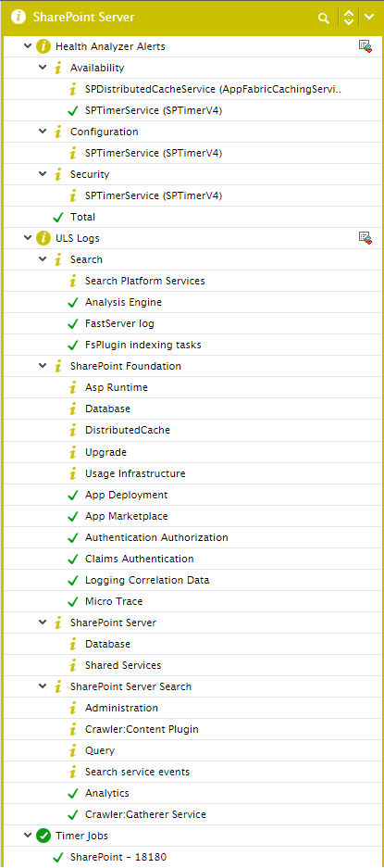Click the Security group label
This screenshot has height=868, width=384.
pyautogui.click(x=90, y=174)
